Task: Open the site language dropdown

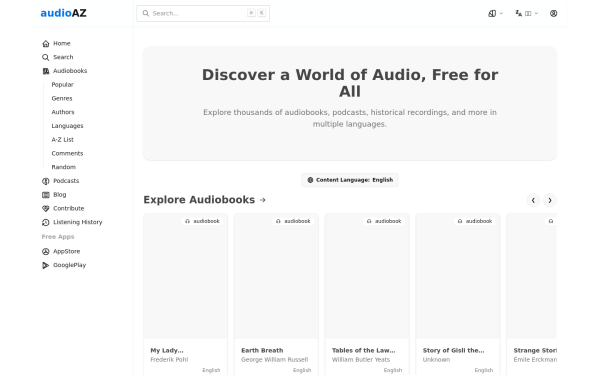Action: (x=527, y=13)
